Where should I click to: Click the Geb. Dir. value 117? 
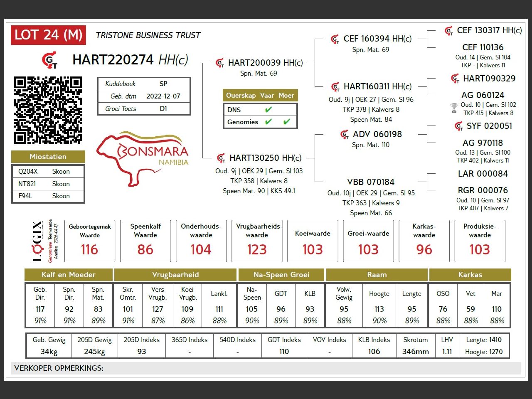point(40,309)
